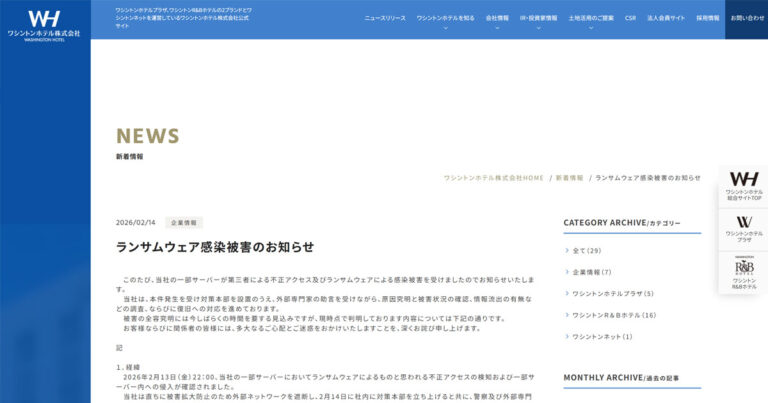Open the WH Washington Hotel general site TOP icon
This screenshot has height=403, width=768.
coord(743,186)
